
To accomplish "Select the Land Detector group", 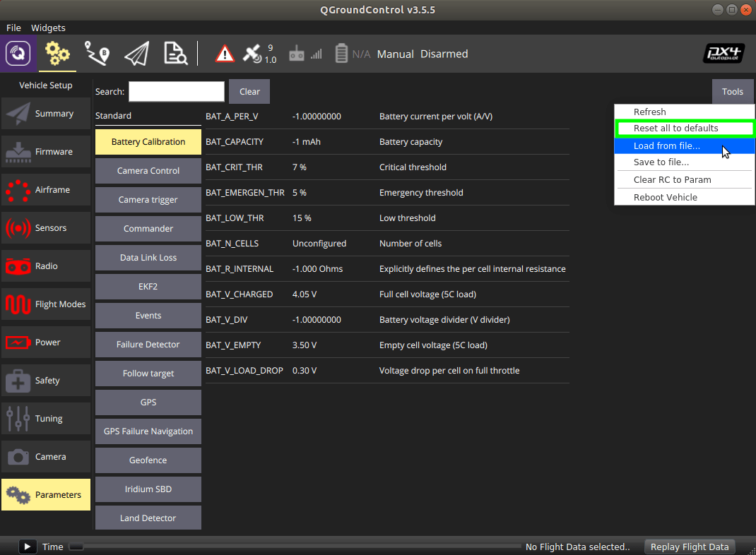I will point(148,518).
